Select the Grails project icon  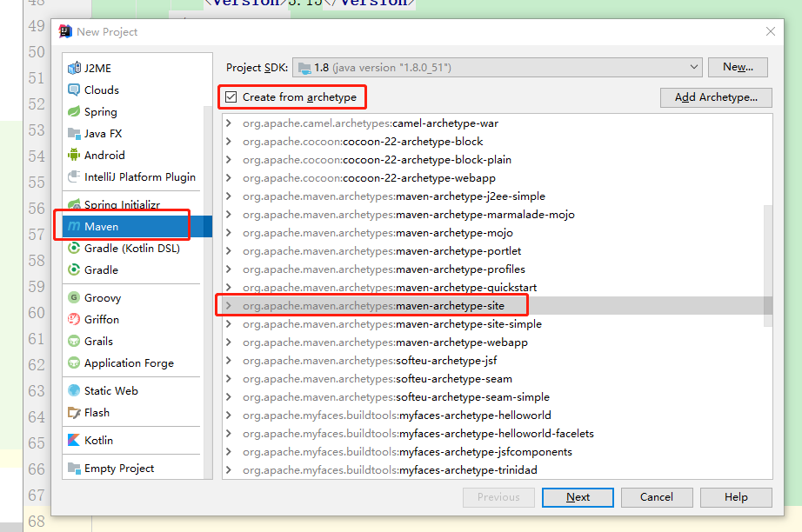pyautogui.click(x=74, y=341)
